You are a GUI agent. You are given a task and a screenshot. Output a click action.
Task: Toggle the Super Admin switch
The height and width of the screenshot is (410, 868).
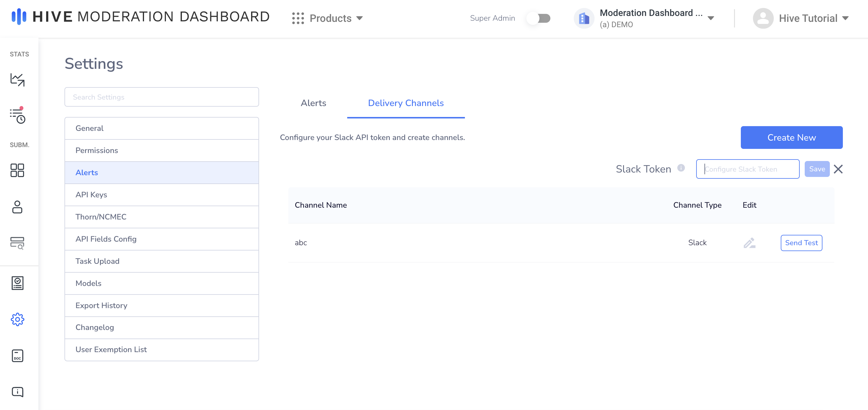pyautogui.click(x=539, y=18)
